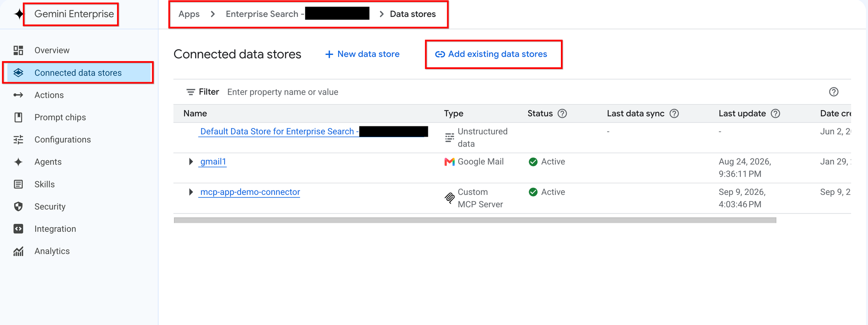Click the horizontal scrollbar under the table
This screenshot has height=325, width=868.
click(475, 220)
